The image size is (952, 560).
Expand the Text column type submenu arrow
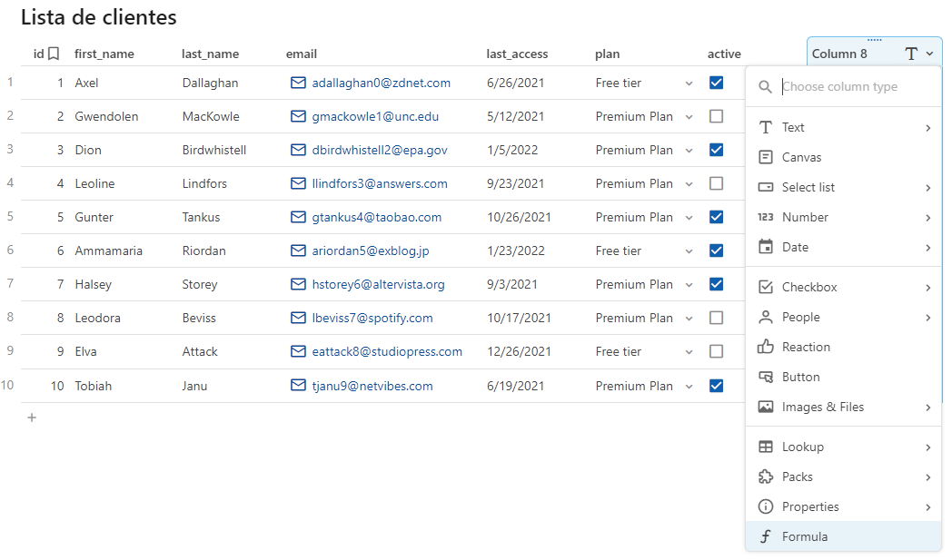coord(927,128)
